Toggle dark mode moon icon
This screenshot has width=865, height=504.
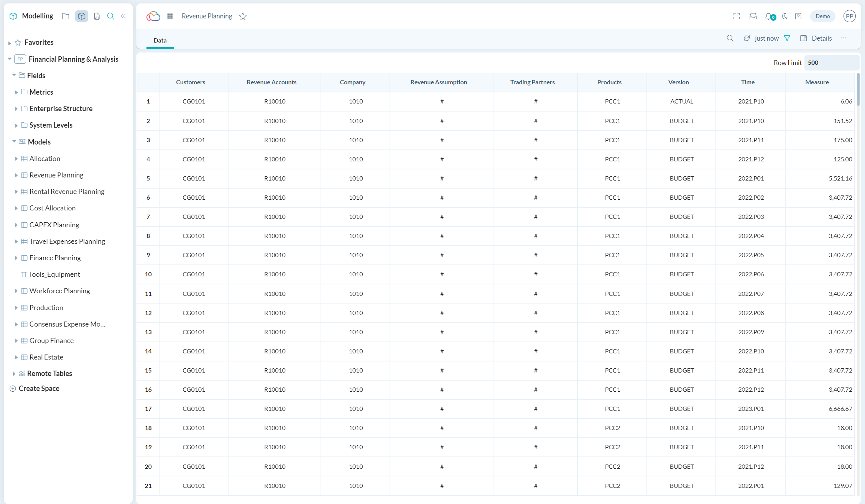tap(785, 16)
